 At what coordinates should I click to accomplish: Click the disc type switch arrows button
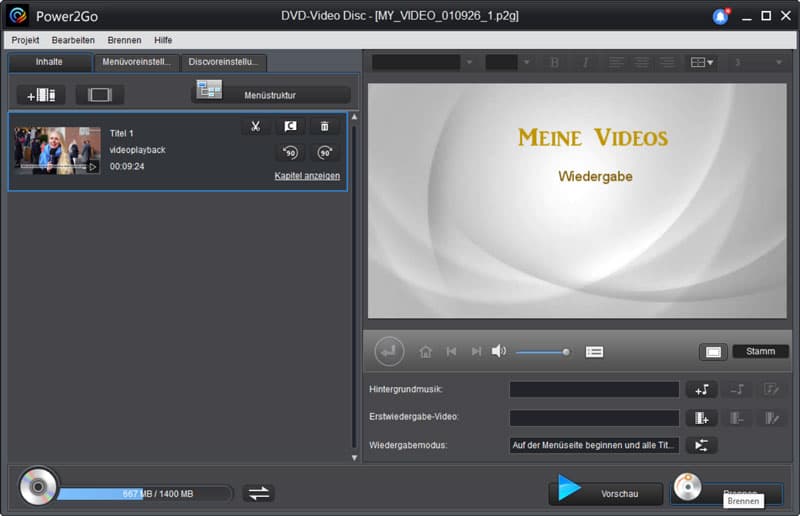pyautogui.click(x=258, y=493)
